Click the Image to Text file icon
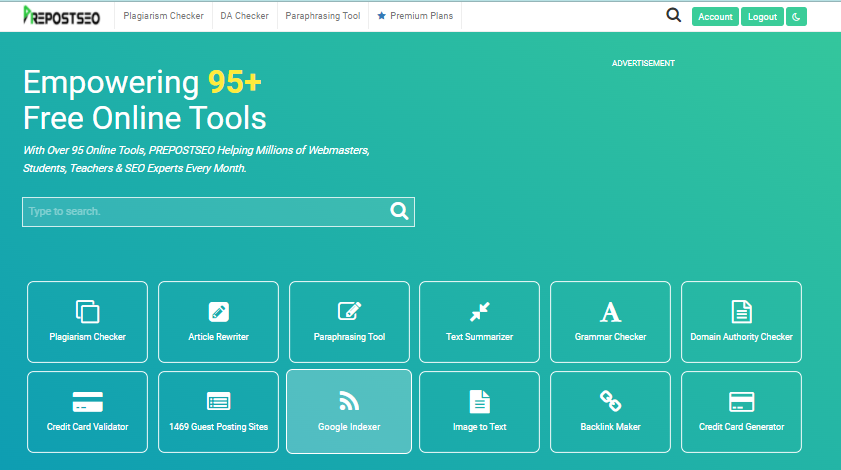 pos(479,402)
